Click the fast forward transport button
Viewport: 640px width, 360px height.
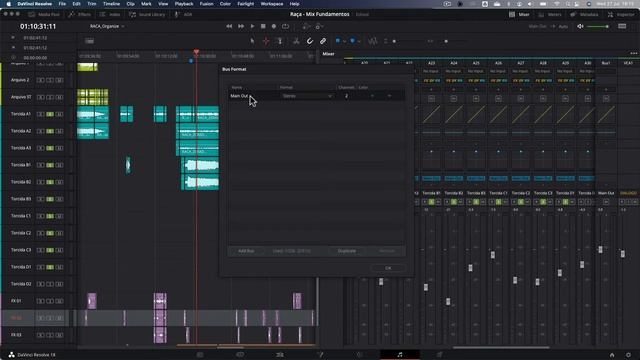click(241, 26)
